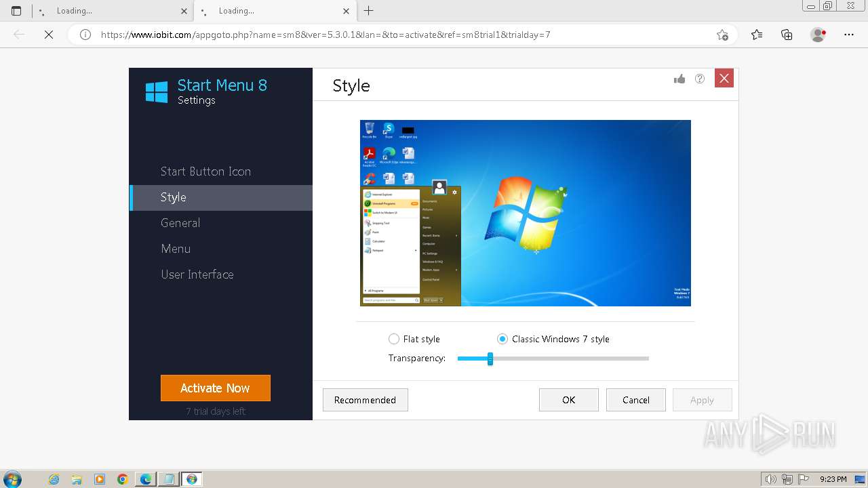The image size is (868, 488).
Task: Click the Transparency slider handle
Action: 490,359
